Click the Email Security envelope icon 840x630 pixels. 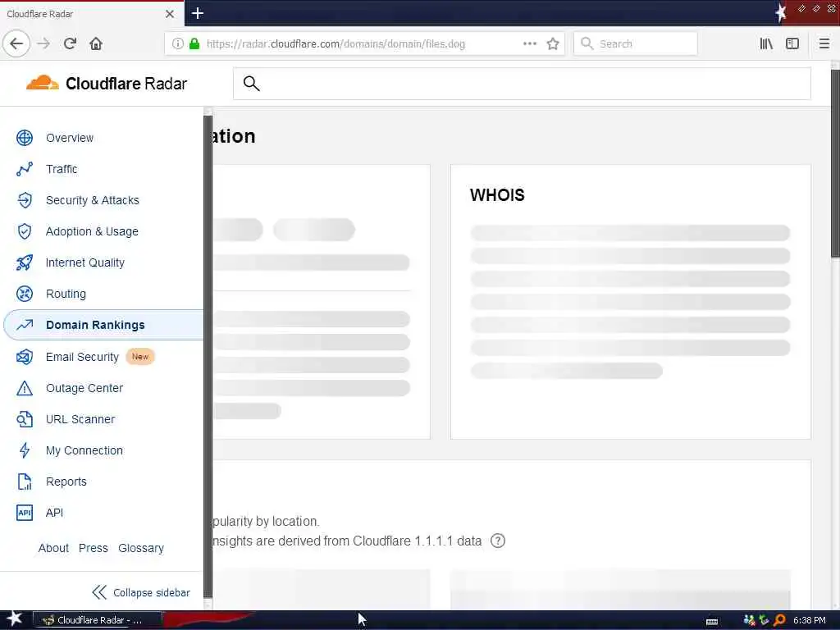point(25,356)
